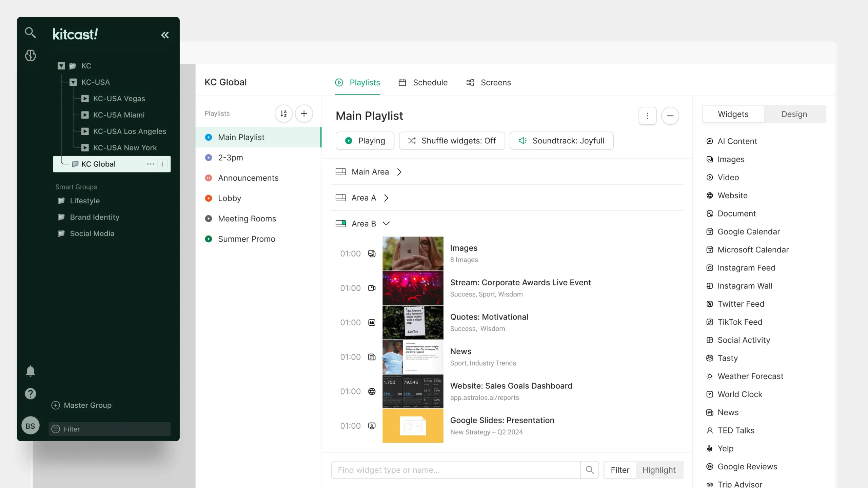This screenshot has width=868, height=488.
Task: Click the Master Group button
Action: tap(81, 405)
